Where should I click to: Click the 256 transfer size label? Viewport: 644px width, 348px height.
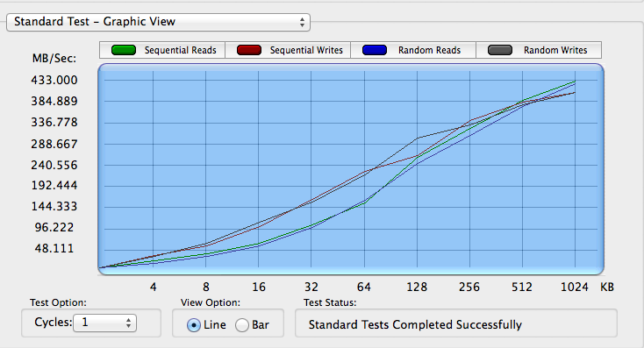point(469,287)
